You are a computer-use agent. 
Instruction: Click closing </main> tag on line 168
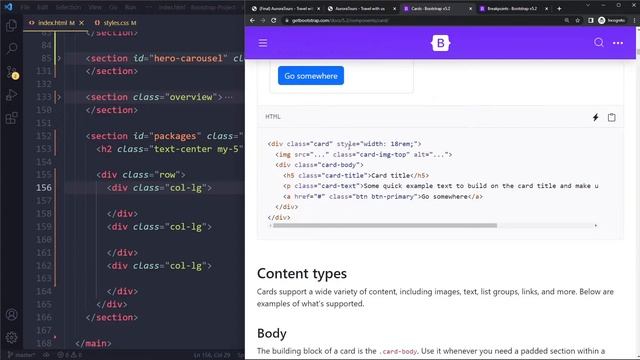(x=93, y=343)
